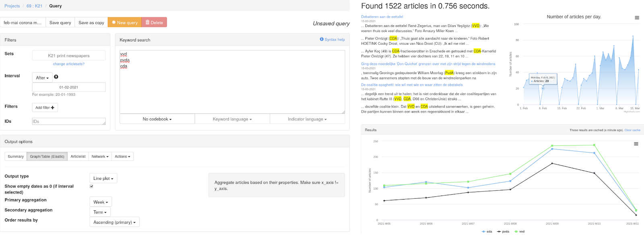Screen dimensions: 644x237
Task: Toggle the Show empty dates checkbox
Action: (91, 186)
